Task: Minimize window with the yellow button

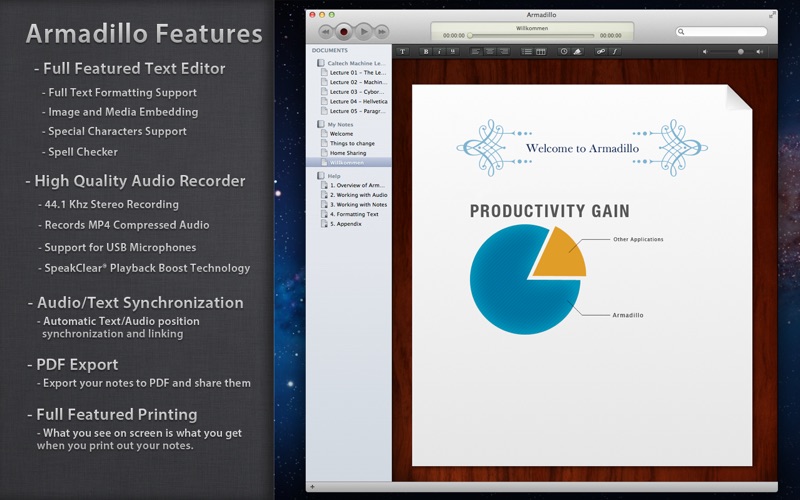Action: 322,15
